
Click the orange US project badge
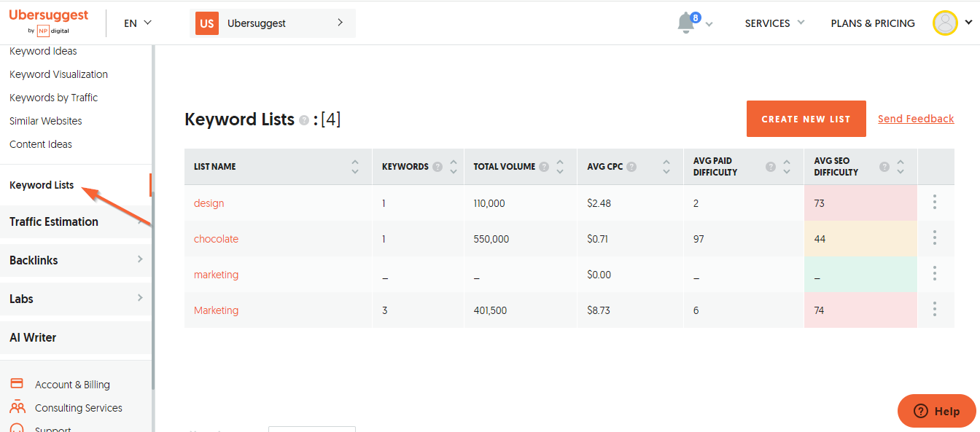(207, 23)
